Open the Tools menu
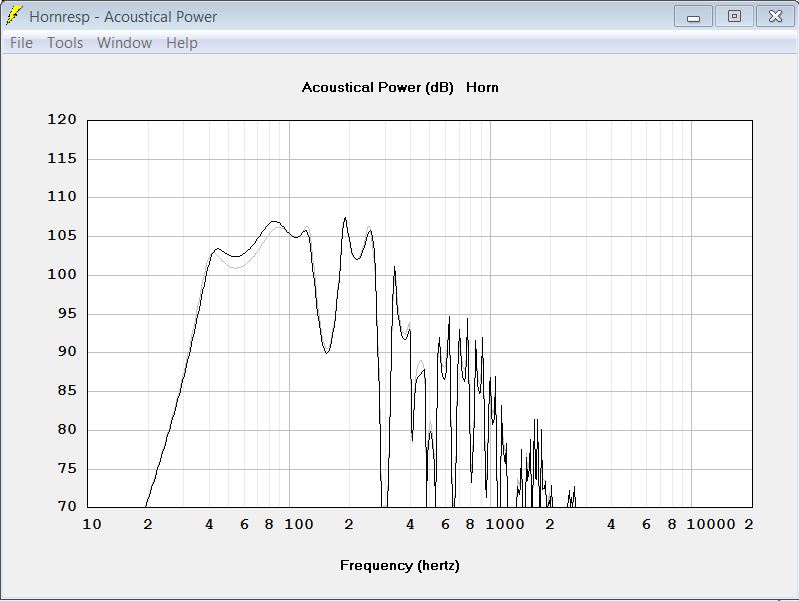The image size is (799, 601). [x=65, y=43]
